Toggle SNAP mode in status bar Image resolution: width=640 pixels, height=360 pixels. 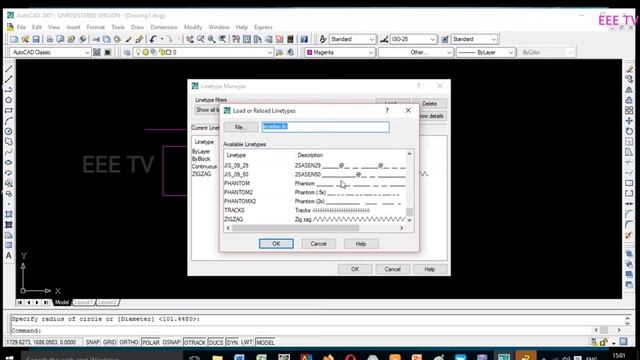pyautogui.click(x=93, y=342)
